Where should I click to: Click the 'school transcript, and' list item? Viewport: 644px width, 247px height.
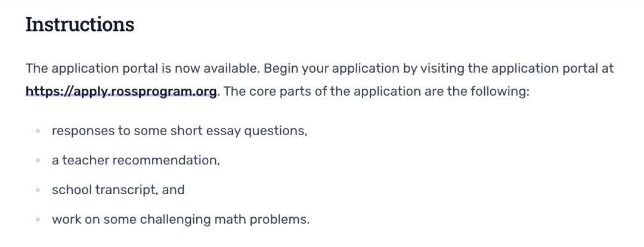click(x=118, y=190)
